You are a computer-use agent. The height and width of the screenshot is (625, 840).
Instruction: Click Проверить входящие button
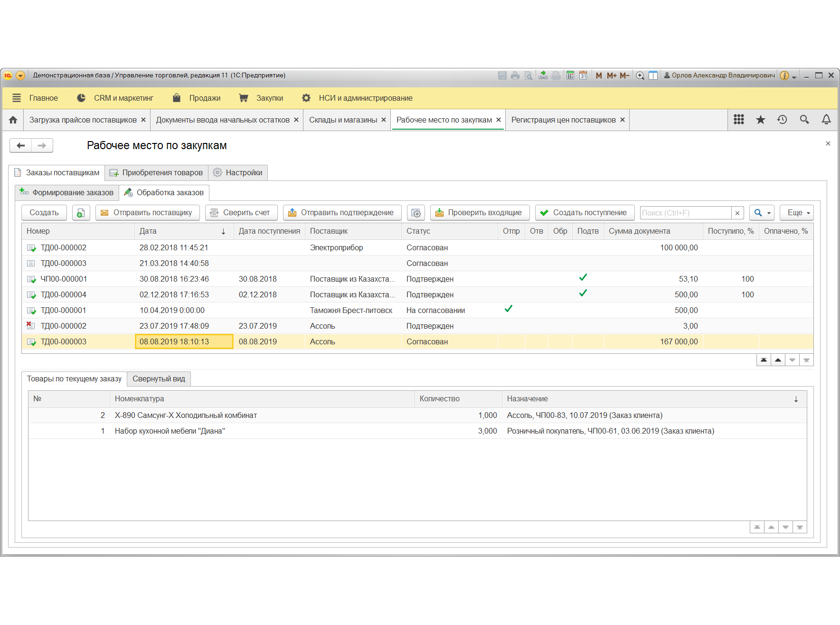point(480,213)
